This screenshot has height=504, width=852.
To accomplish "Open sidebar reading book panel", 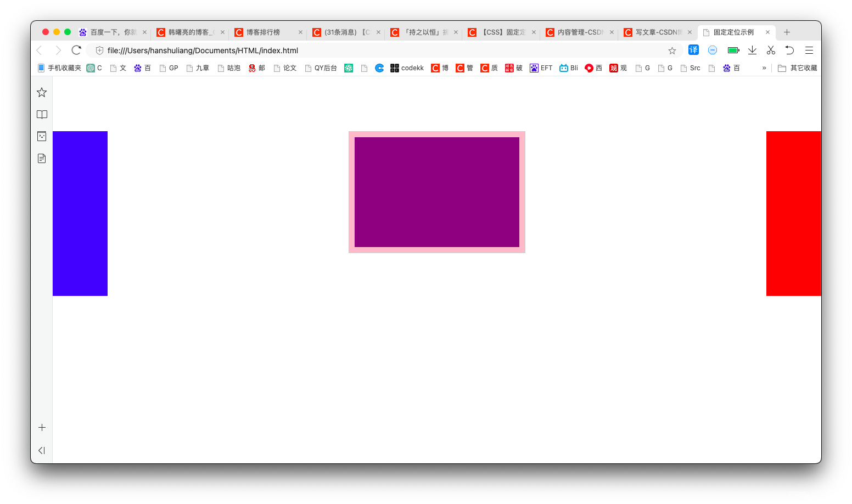I will 42,114.
